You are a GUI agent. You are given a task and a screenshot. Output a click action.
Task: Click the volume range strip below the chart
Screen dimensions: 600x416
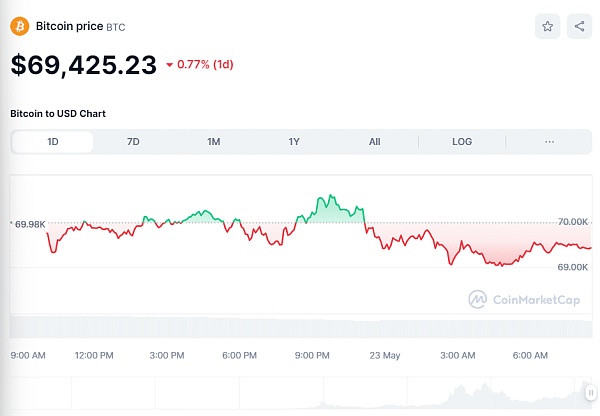300,327
